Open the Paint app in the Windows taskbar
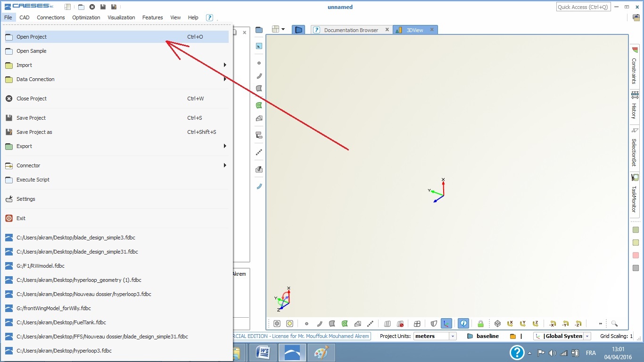The height and width of the screenshot is (362, 644). tap(321, 353)
